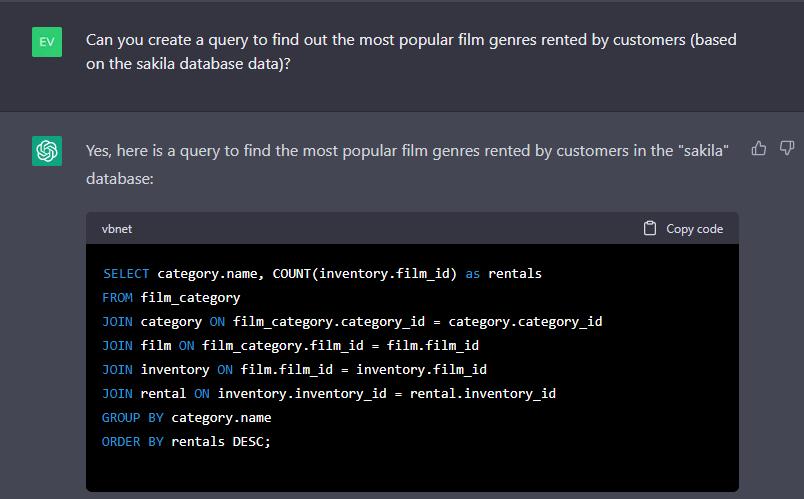This screenshot has height=499, width=804.
Task: Click the FROM film_category code line
Action: [171, 297]
